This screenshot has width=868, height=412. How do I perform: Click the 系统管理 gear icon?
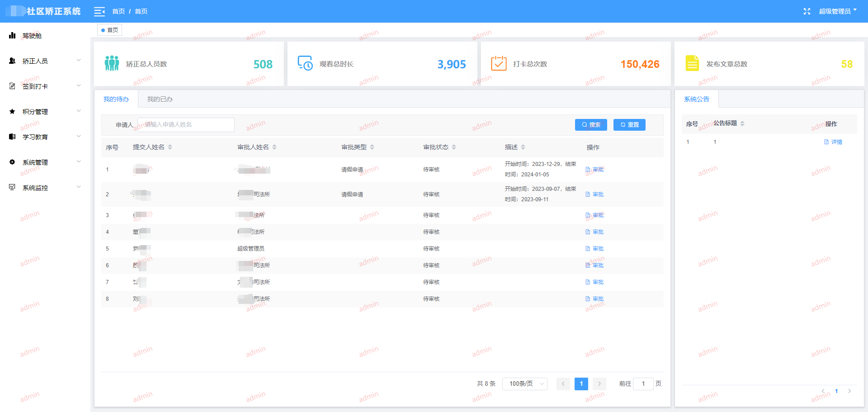pos(12,162)
